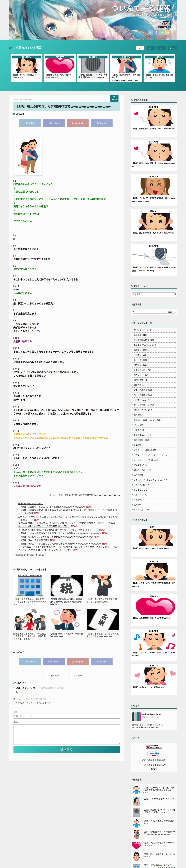The width and height of the screenshot is (186, 868).
Task: Open twintailsokuhou admin profile link
Action: click(x=151, y=714)
